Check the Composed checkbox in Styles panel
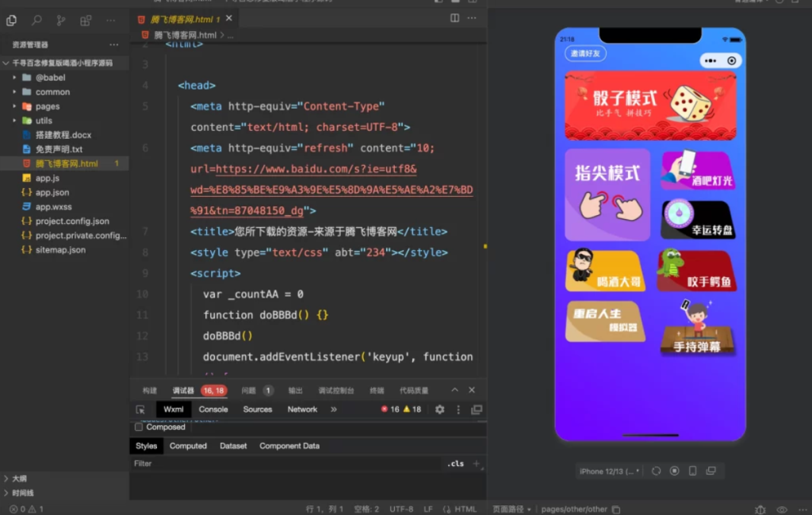Screen dimensions: 812x515 coord(138,427)
